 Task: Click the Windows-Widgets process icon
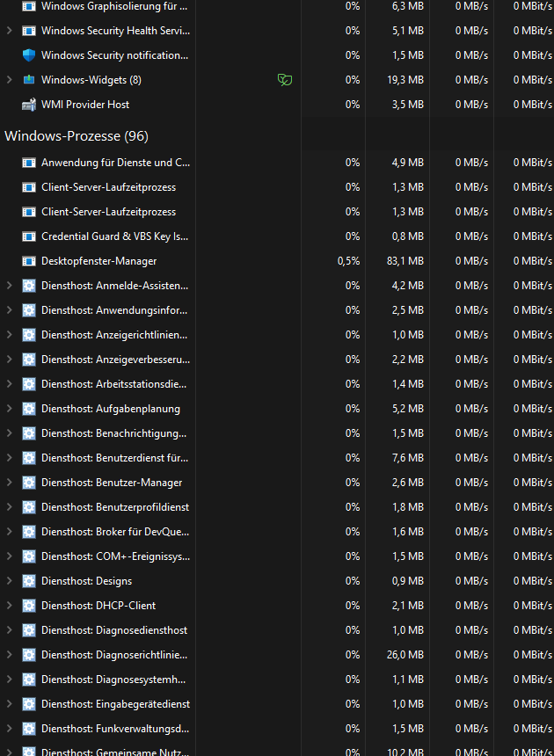pos(29,79)
